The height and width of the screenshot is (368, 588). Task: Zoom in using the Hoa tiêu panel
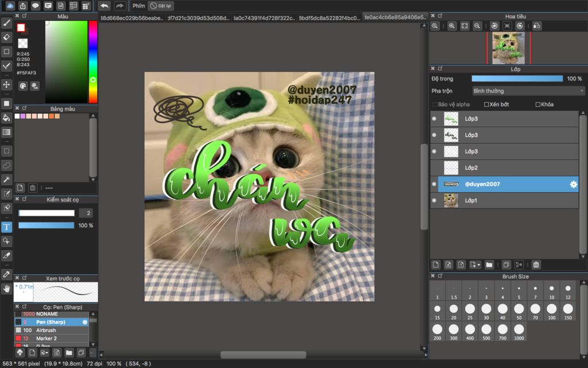[452, 26]
